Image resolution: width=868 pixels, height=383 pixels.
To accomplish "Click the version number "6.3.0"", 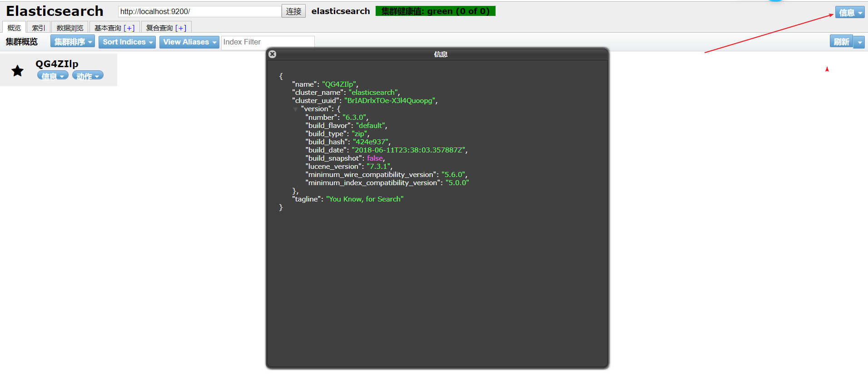I will click(x=354, y=118).
